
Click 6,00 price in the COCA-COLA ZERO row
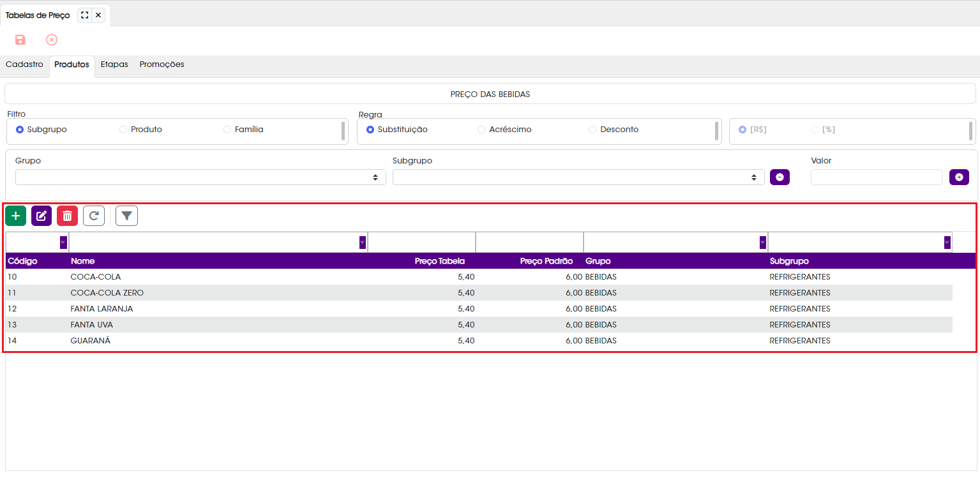coord(574,293)
